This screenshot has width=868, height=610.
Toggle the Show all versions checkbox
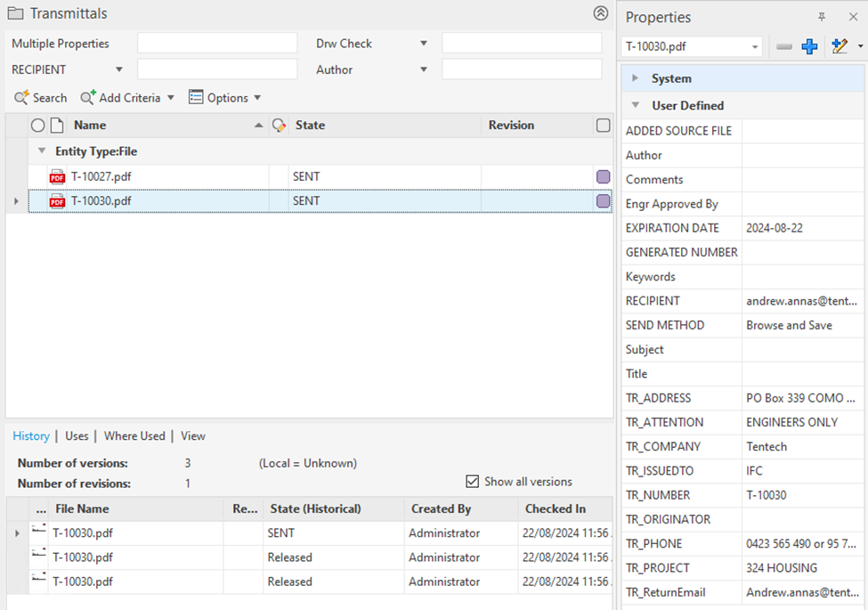473,482
